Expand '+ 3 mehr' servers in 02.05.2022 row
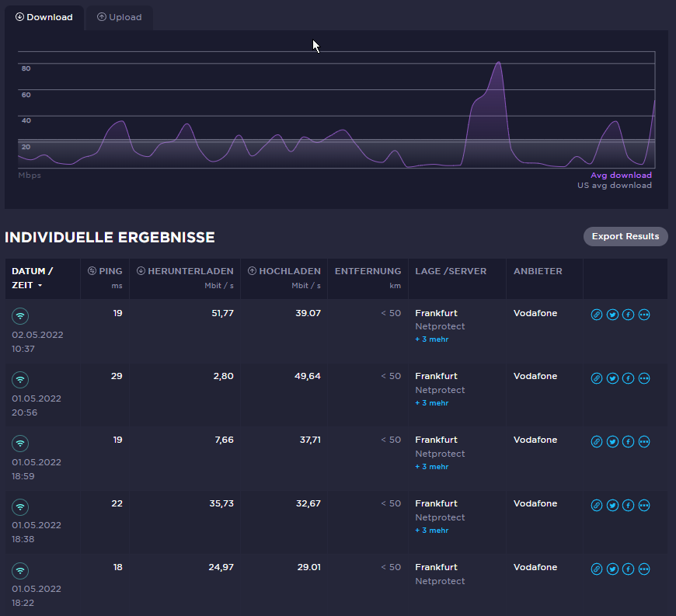The width and height of the screenshot is (676, 616). click(x=431, y=339)
